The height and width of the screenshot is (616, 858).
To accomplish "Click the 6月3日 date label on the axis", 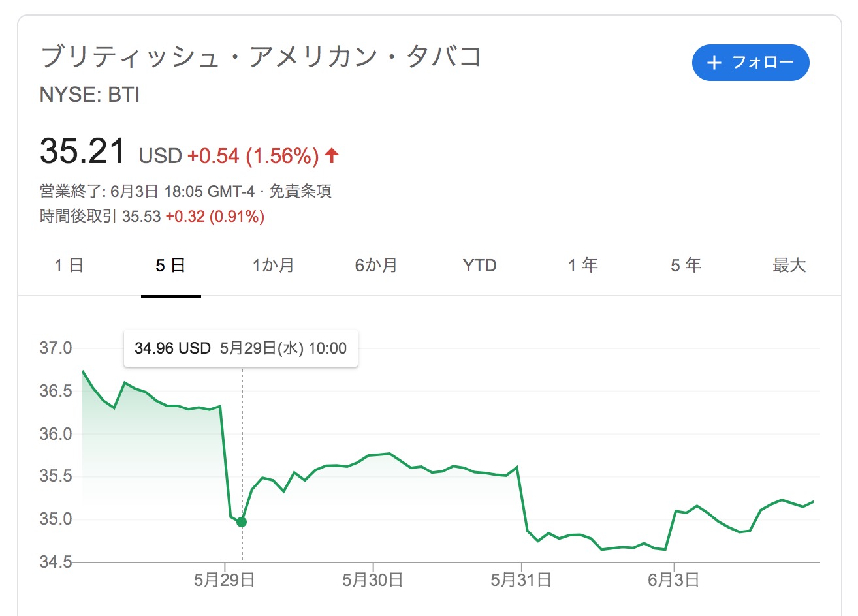I will point(673,579).
